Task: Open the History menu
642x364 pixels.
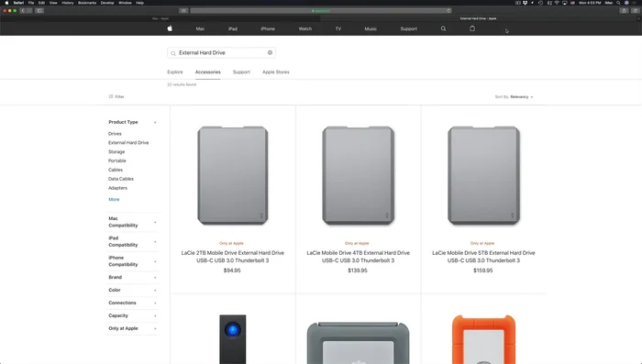Action: click(68, 3)
